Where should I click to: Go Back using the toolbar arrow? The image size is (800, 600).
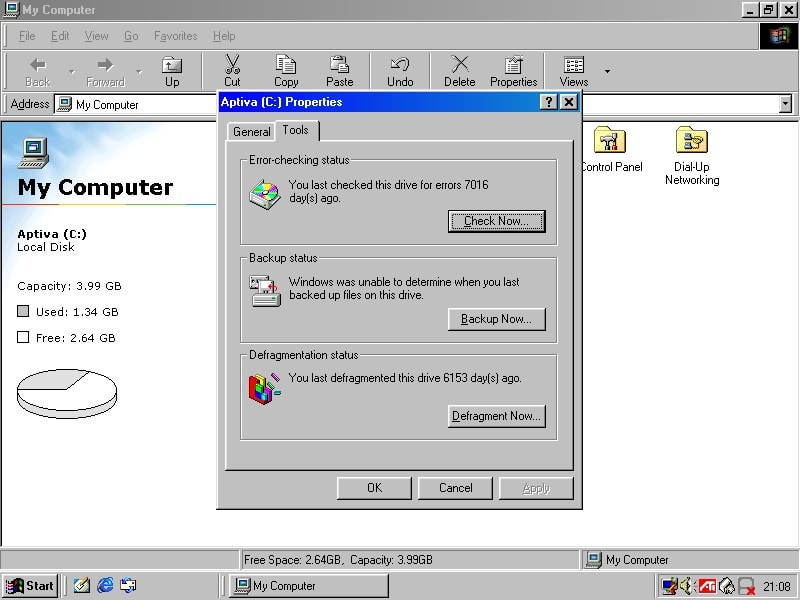coord(38,71)
